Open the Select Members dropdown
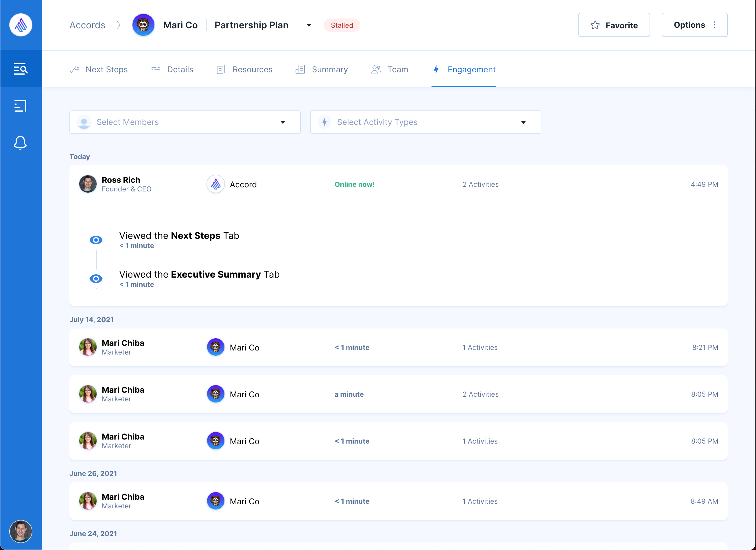 (x=185, y=122)
